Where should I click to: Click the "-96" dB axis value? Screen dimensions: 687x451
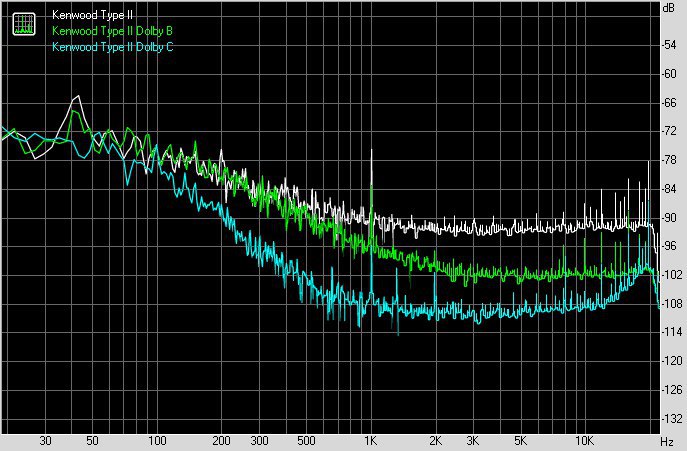tap(669, 246)
